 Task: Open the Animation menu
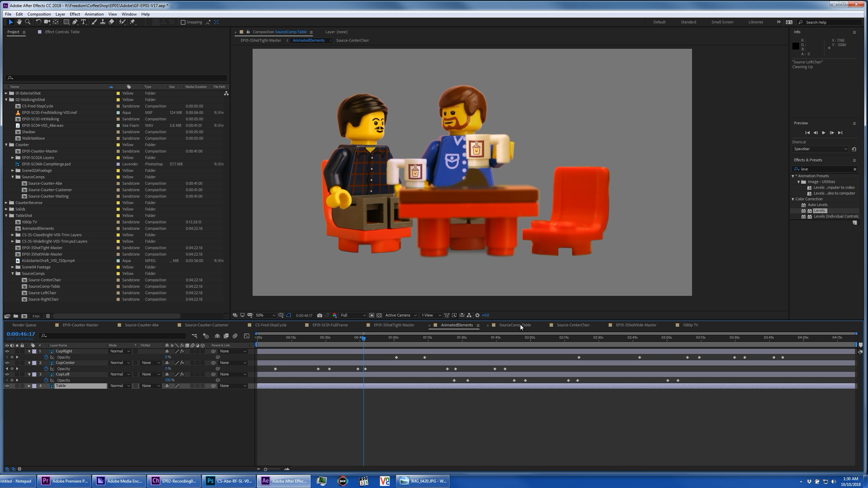pyautogui.click(x=94, y=14)
